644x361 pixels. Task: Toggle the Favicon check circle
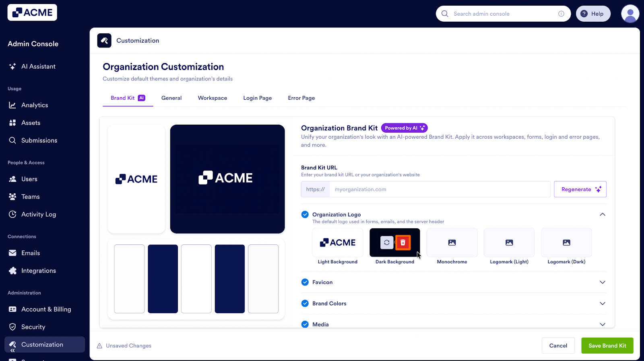305,282
